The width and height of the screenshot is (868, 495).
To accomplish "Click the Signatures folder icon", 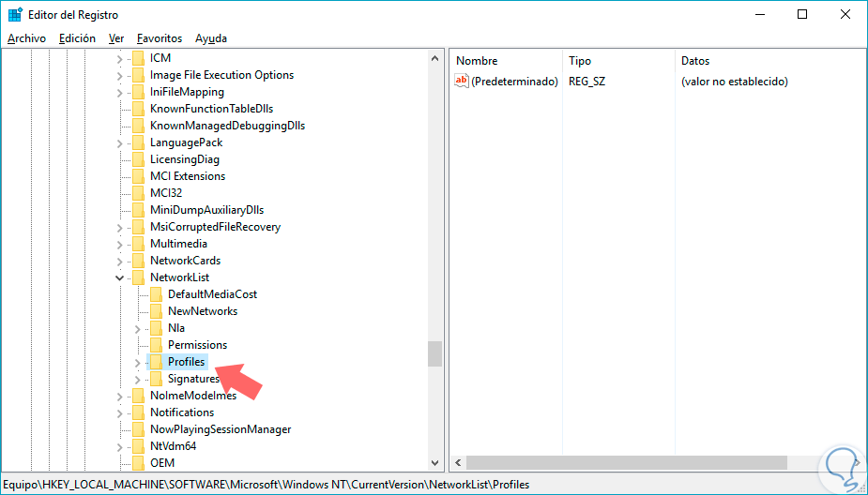I will click(156, 379).
